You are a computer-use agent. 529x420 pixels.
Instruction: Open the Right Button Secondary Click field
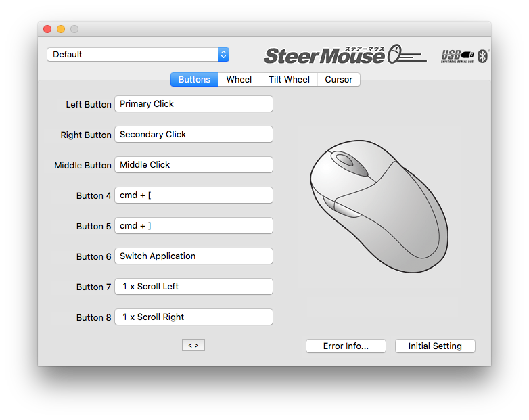pyautogui.click(x=194, y=134)
